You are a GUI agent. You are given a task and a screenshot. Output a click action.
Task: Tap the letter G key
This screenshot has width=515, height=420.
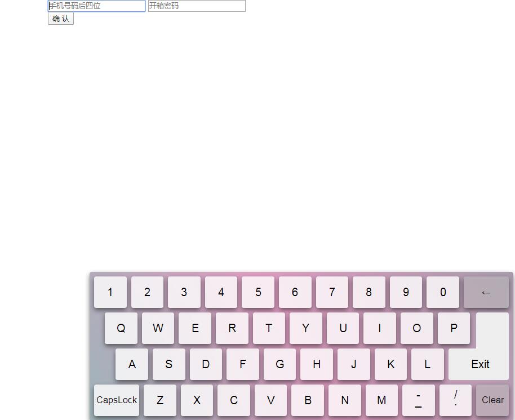(279, 364)
